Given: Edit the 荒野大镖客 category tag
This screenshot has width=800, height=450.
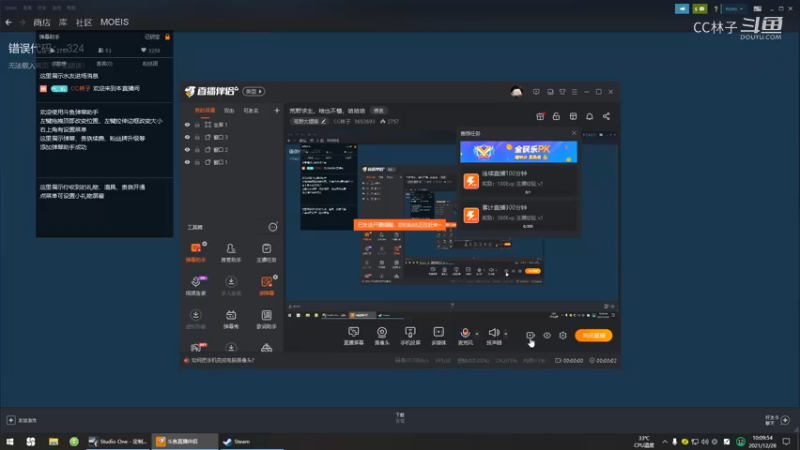Looking at the screenshot, I should tap(310, 121).
